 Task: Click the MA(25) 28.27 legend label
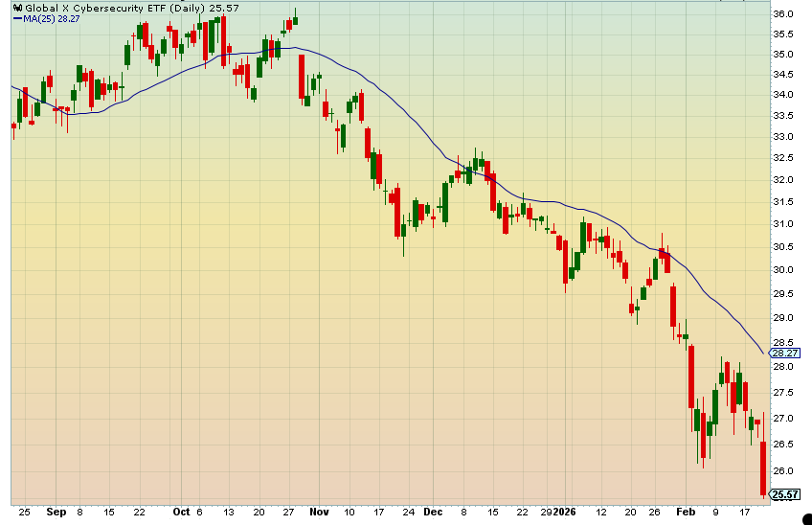tap(52, 18)
